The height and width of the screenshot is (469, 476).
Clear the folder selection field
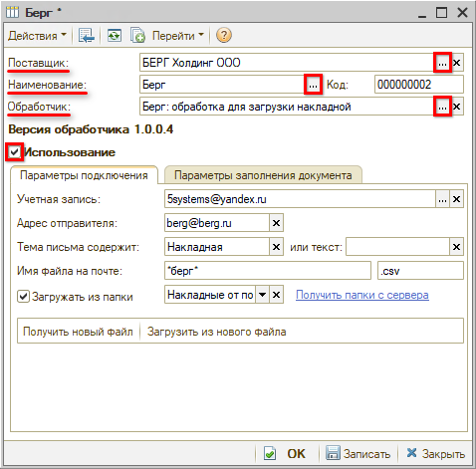pos(276,295)
